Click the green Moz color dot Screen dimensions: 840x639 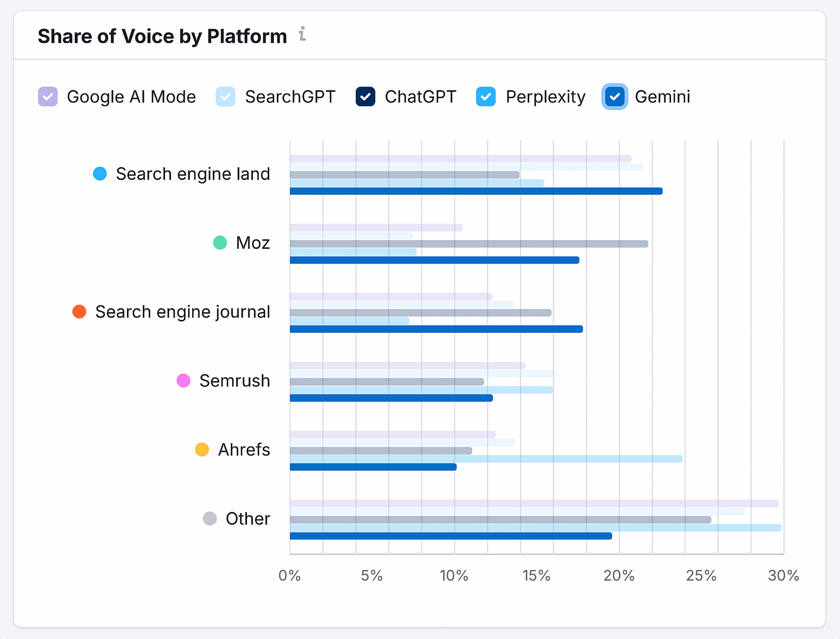(x=220, y=243)
